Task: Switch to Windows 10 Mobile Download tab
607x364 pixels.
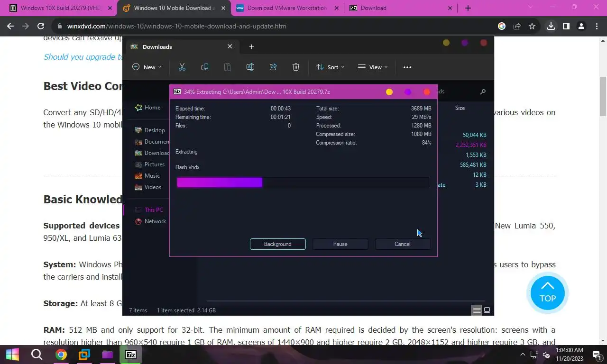Action: pyautogui.click(x=175, y=8)
